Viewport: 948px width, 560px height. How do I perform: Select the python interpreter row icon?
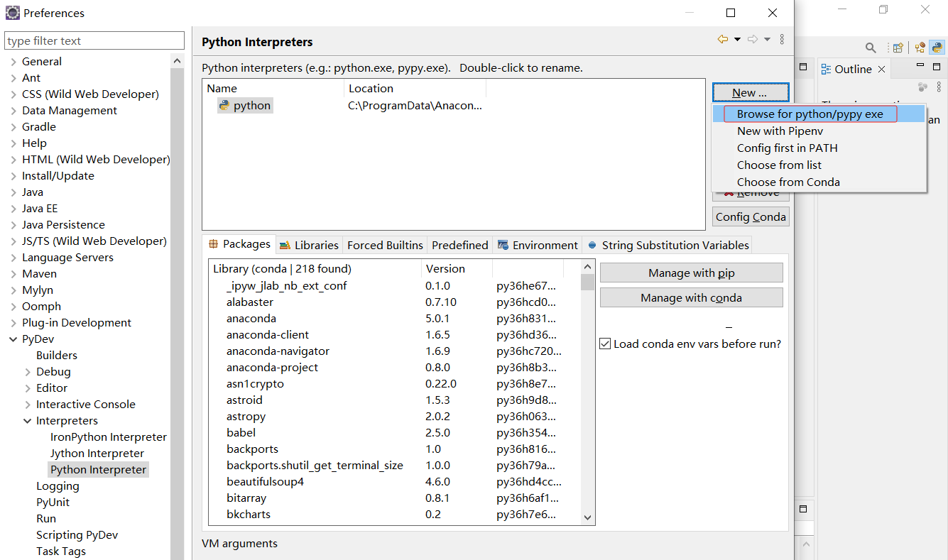click(x=224, y=106)
